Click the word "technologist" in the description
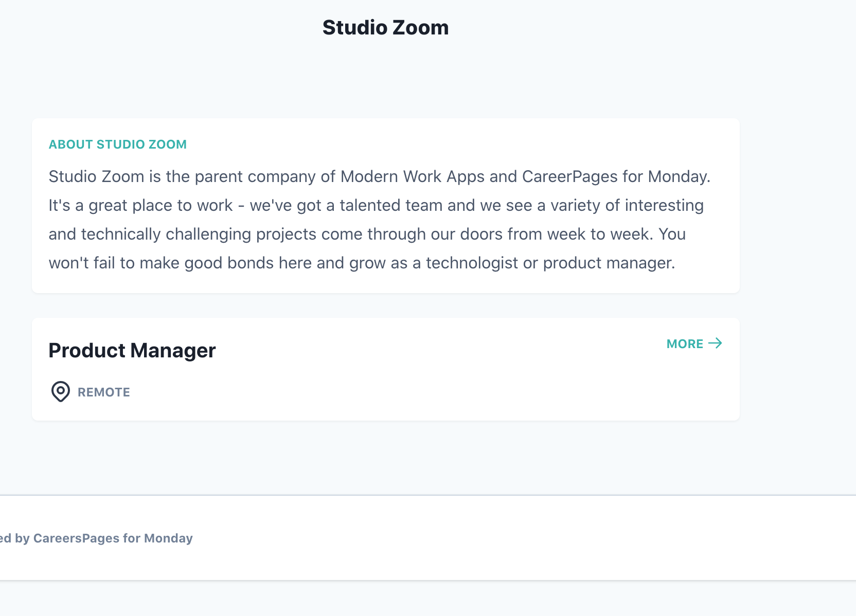This screenshot has height=616, width=856. pyautogui.click(x=472, y=263)
